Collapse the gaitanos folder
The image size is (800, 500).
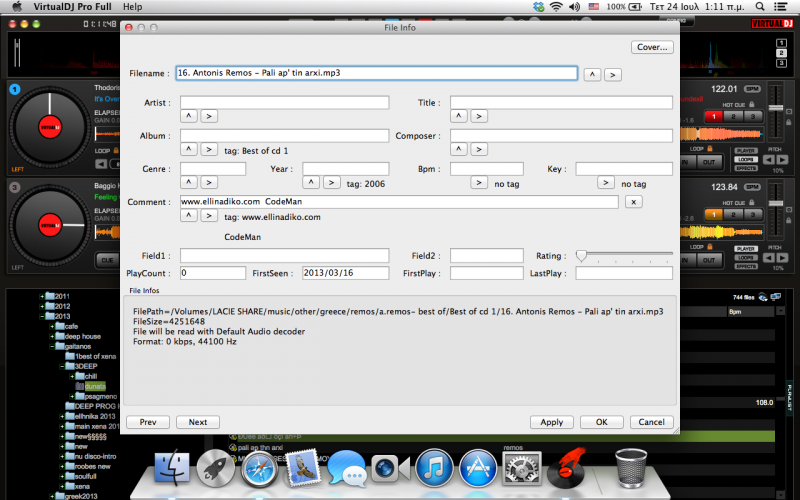coord(52,346)
